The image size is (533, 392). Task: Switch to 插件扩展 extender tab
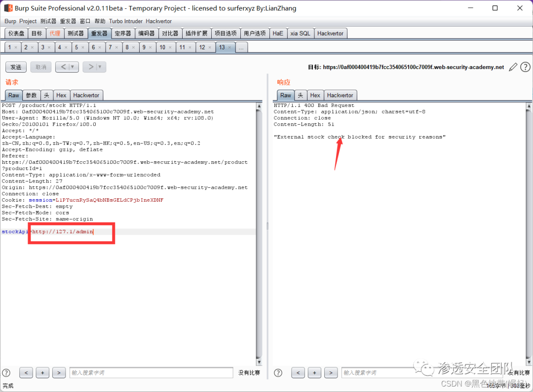click(x=196, y=34)
